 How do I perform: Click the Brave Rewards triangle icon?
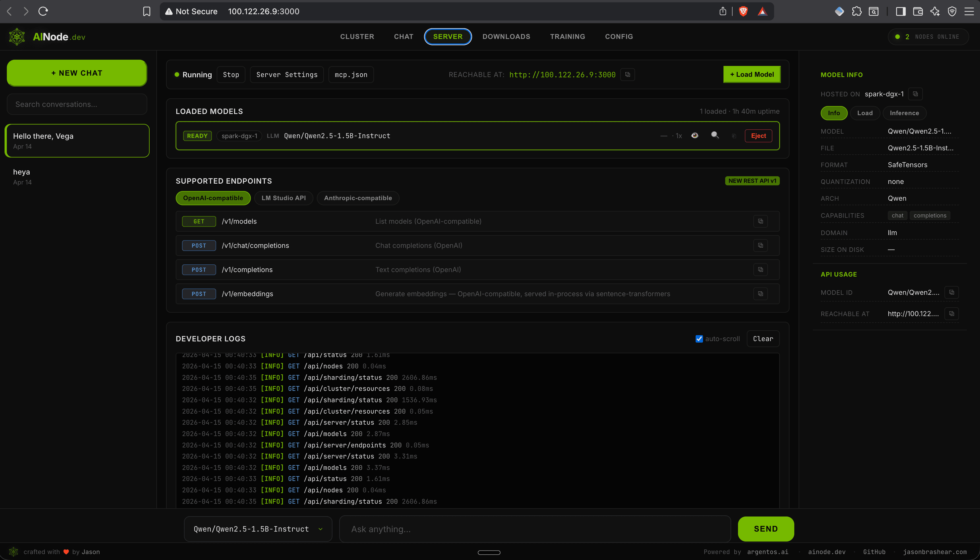pyautogui.click(x=763, y=11)
